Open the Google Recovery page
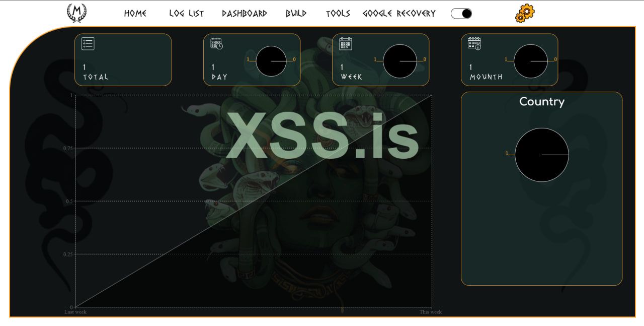The image size is (644, 326). point(399,14)
